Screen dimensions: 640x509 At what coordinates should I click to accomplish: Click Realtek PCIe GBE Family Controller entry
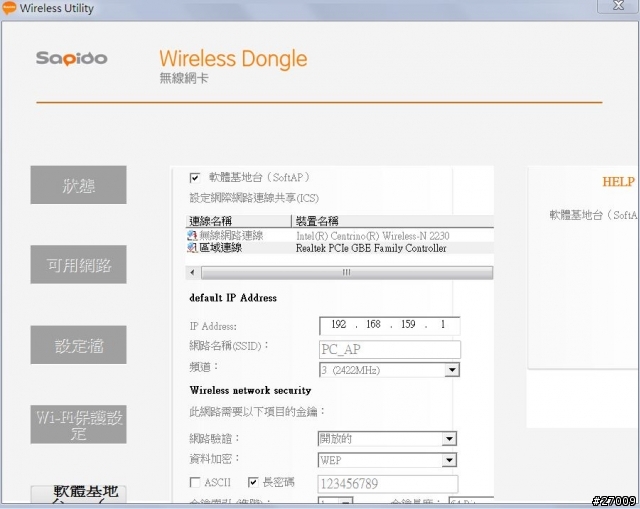[371, 248]
